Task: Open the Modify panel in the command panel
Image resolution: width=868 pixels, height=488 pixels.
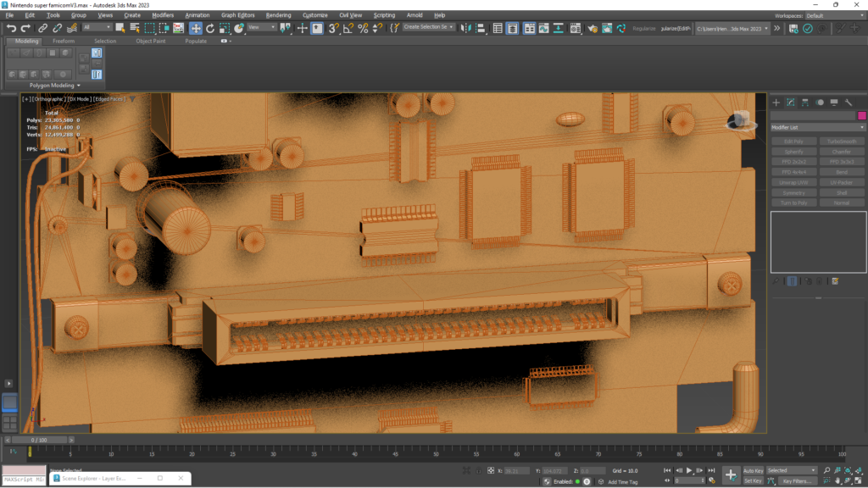Action: 791,103
